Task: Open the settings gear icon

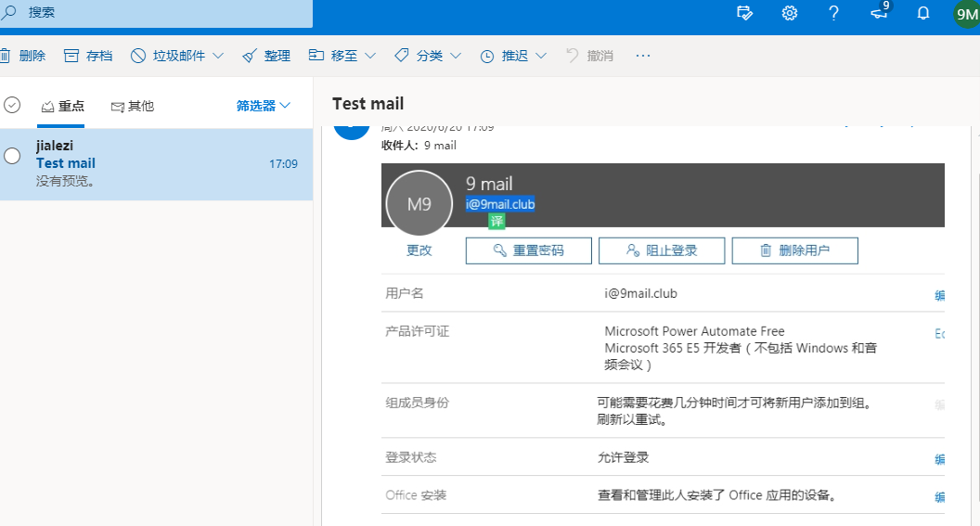Action: (x=790, y=13)
